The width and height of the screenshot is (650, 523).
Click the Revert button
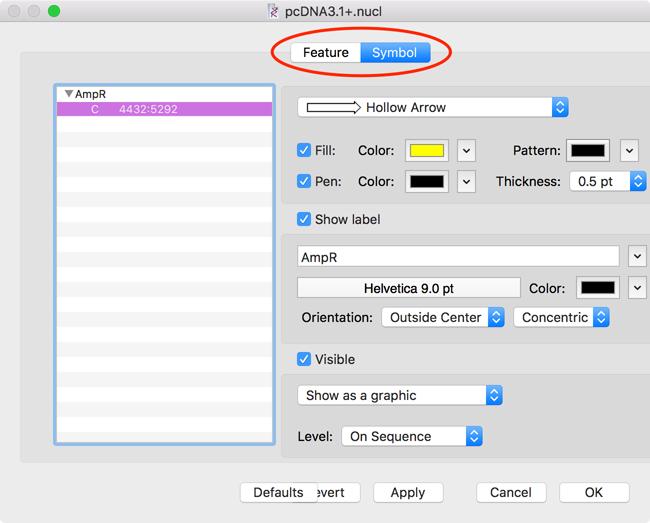(339, 492)
